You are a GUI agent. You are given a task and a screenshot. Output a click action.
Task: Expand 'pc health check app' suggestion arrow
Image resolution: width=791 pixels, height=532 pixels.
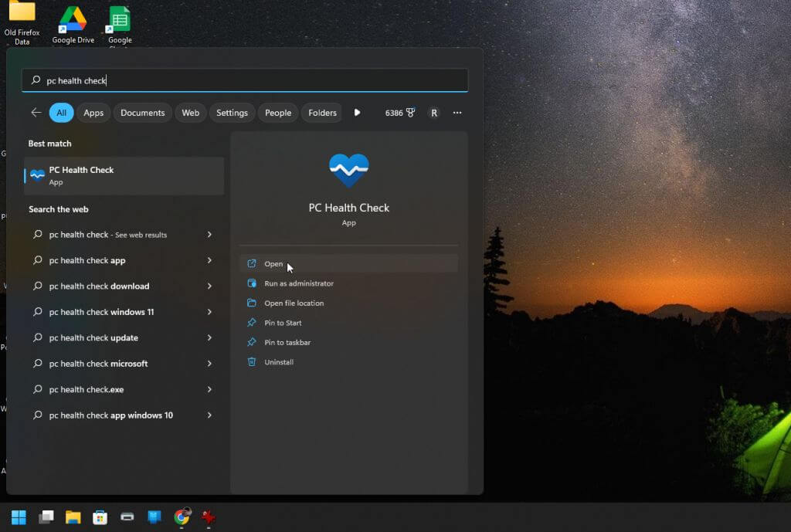pyautogui.click(x=209, y=260)
